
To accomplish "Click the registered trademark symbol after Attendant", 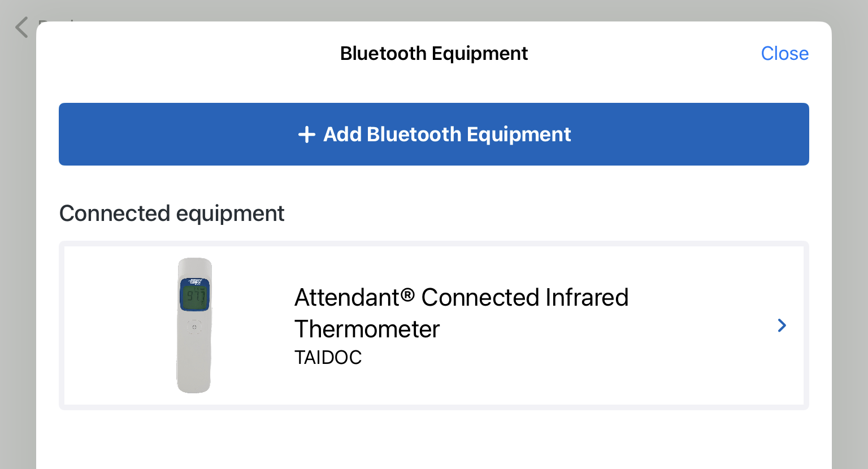I will coord(407,295).
